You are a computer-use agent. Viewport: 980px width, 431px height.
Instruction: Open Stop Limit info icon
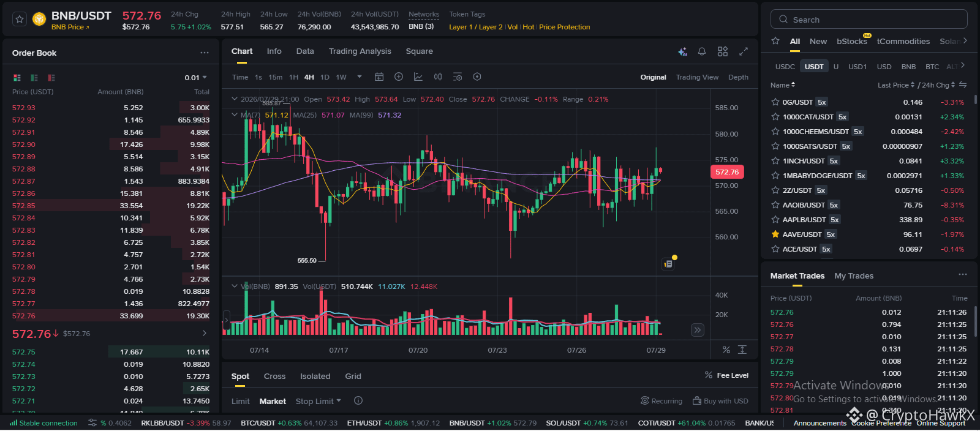coord(358,400)
